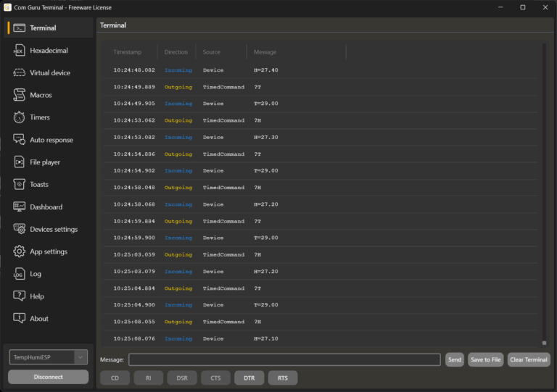Toggle the CTS signal indicator
The height and width of the screenshot is (392, 557).
[x=215, y=378]
